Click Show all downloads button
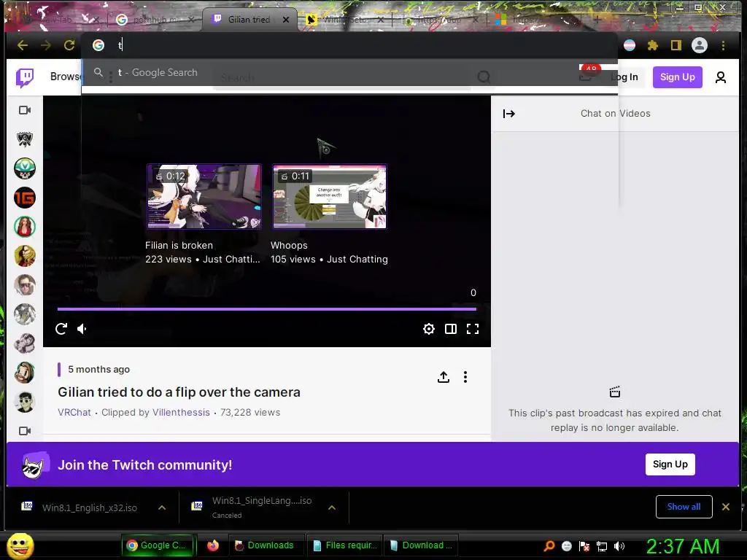 [x=684, y=507]
